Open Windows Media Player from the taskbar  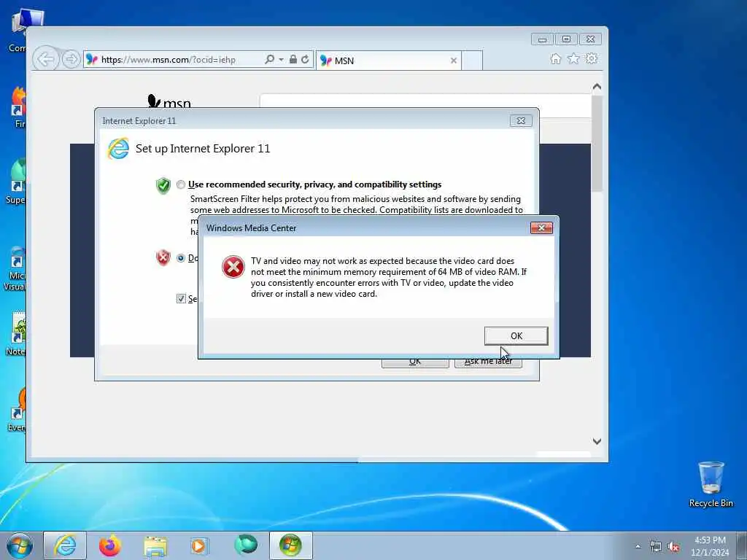(x=198, y=545)
